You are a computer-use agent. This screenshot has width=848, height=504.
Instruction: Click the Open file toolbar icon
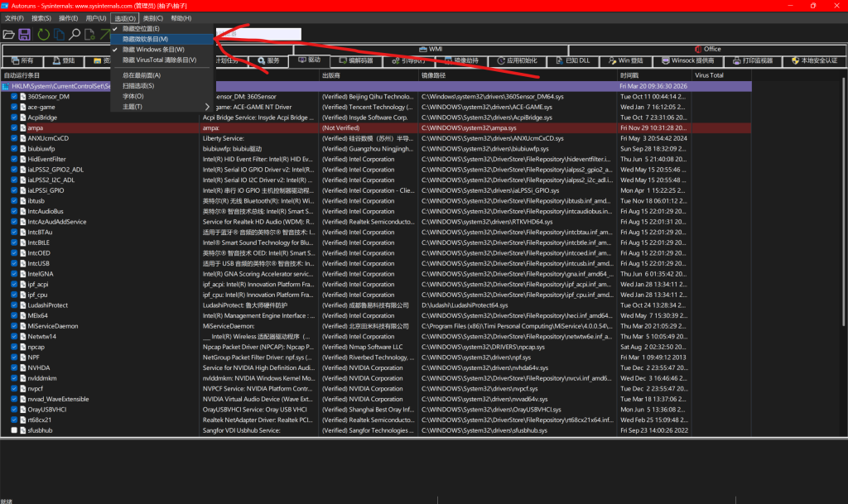[x=9, y=35]
